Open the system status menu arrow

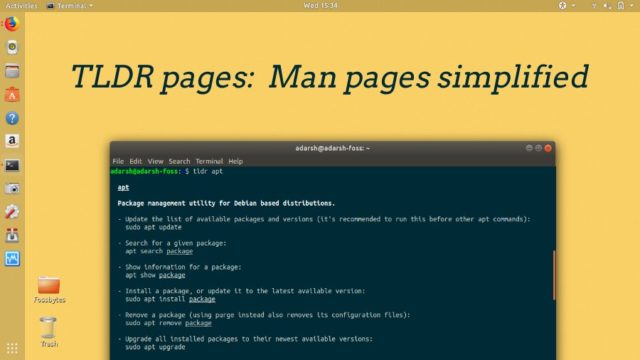[x=631, y=5]
